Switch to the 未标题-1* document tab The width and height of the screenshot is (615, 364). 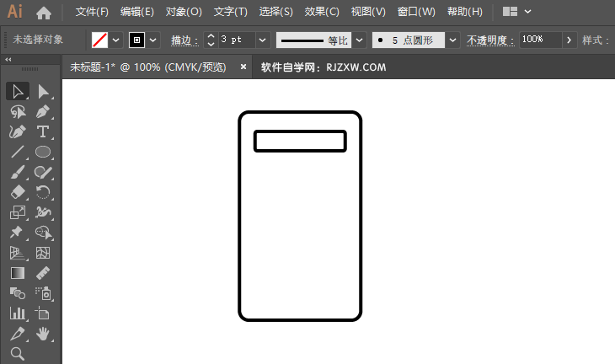pyautogui.click(x=148, y=67)
